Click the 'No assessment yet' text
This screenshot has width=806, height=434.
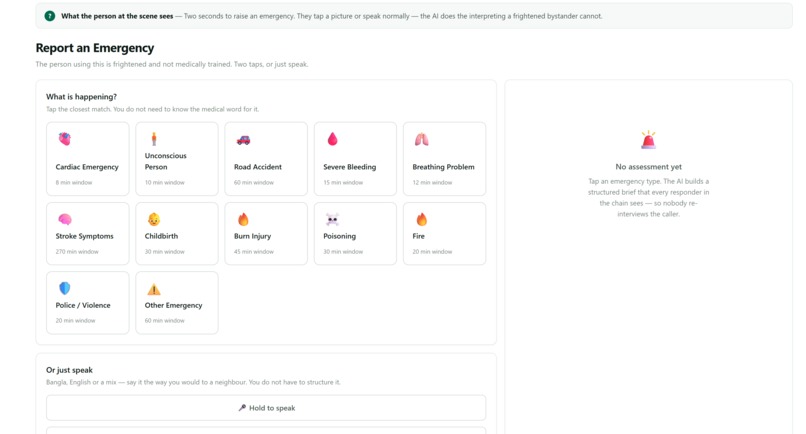[x=648, y=167]
